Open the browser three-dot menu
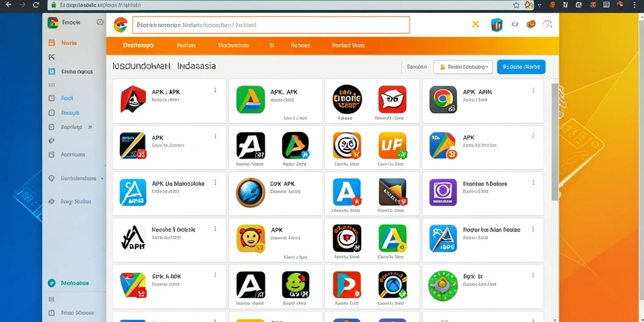The height and width of the screenshot is (322, 644). tap(634, 5)
